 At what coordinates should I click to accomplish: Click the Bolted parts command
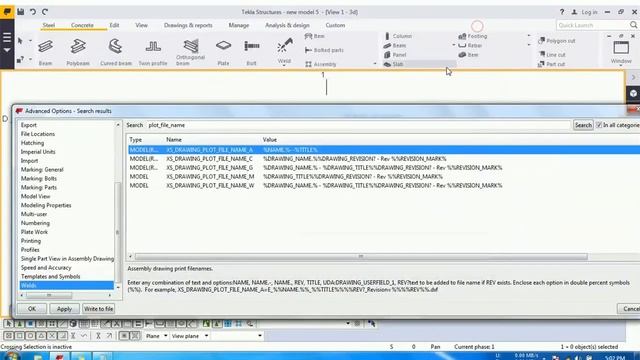click(324, 50)
